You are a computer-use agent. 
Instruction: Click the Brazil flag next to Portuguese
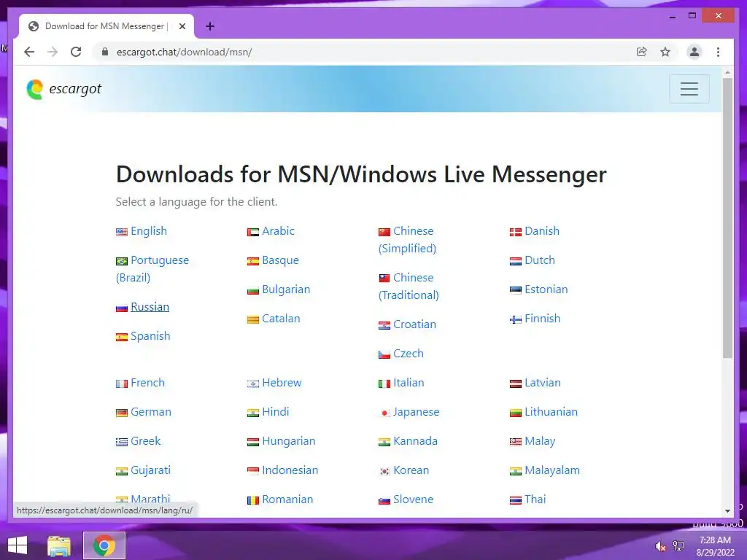coord(122,261)
